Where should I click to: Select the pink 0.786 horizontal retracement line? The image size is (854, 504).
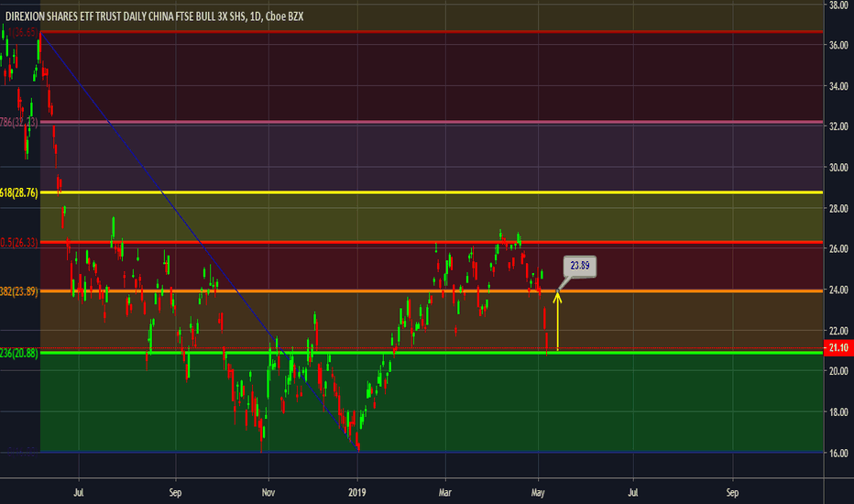click(x=432, y=122)
